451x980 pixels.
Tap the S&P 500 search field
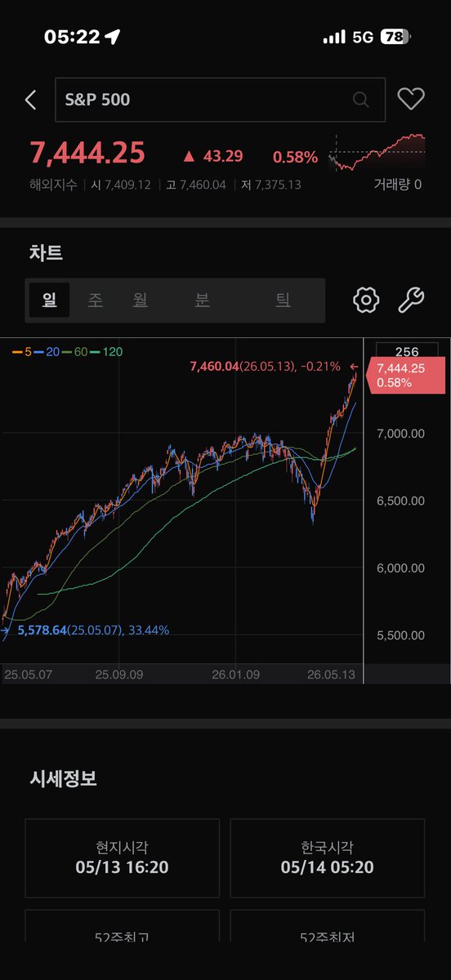220,100
